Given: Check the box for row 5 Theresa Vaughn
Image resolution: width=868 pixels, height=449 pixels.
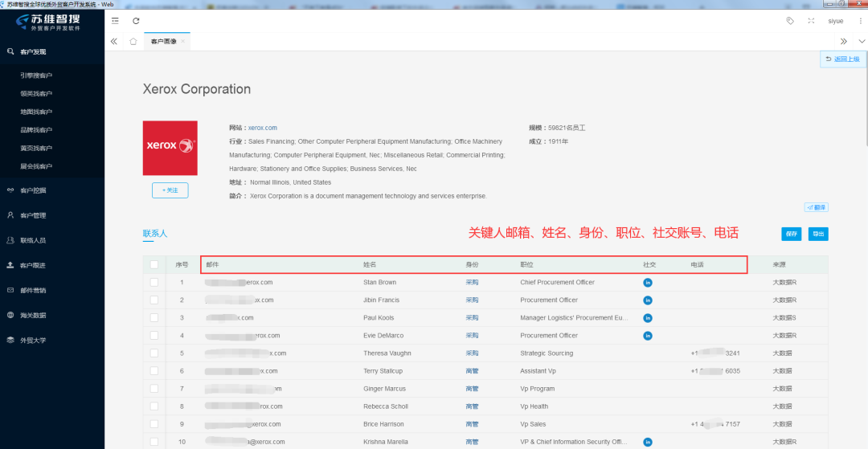Looking at the screenshot, I should point(154,353).
